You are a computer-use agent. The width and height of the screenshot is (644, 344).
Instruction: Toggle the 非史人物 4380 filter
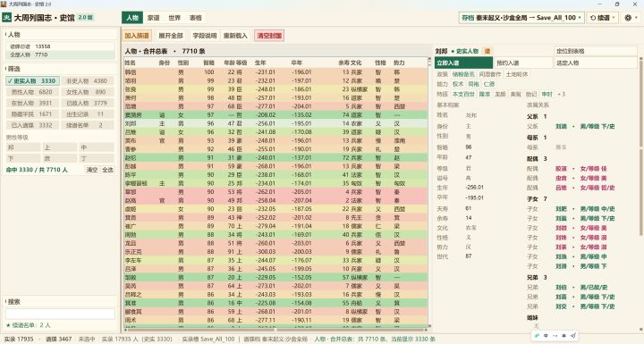88,81
